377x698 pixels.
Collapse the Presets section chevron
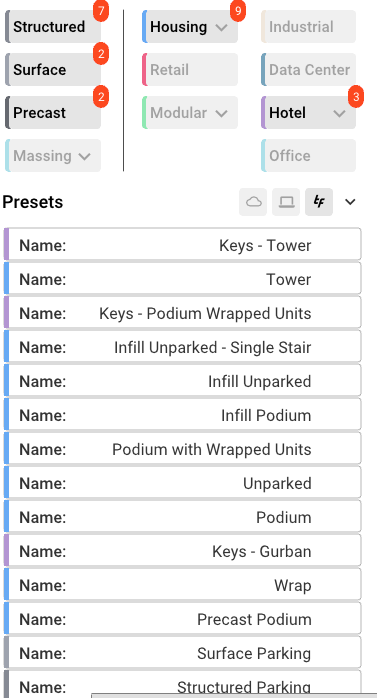350,202
